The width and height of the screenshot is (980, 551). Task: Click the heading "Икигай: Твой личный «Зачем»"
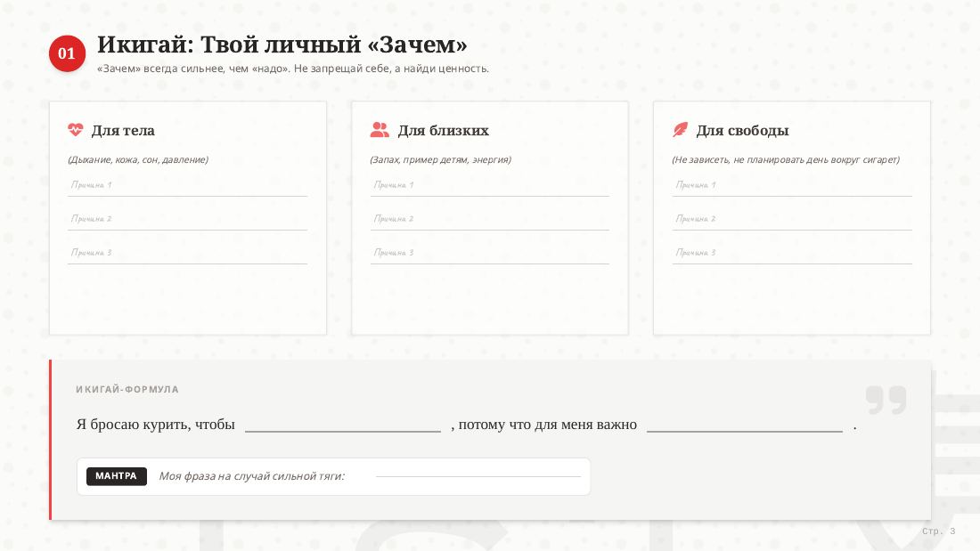pos(282,45)
